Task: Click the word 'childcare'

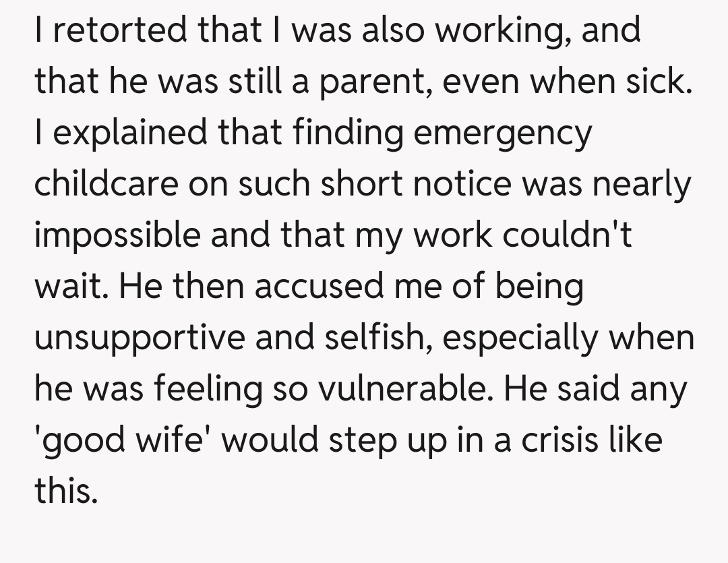Action: (105, 184)
